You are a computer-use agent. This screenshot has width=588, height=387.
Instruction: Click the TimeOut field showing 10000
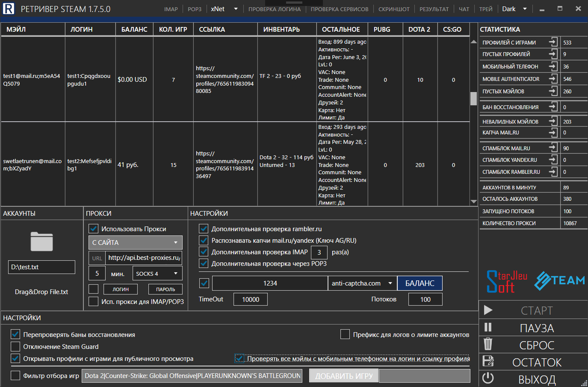251,299
